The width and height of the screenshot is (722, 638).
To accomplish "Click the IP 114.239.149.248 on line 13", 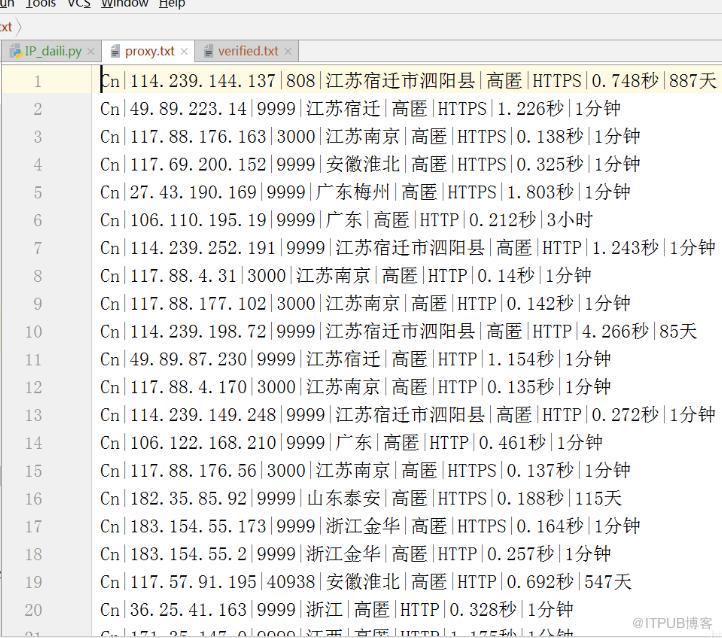I will (203, 415).
